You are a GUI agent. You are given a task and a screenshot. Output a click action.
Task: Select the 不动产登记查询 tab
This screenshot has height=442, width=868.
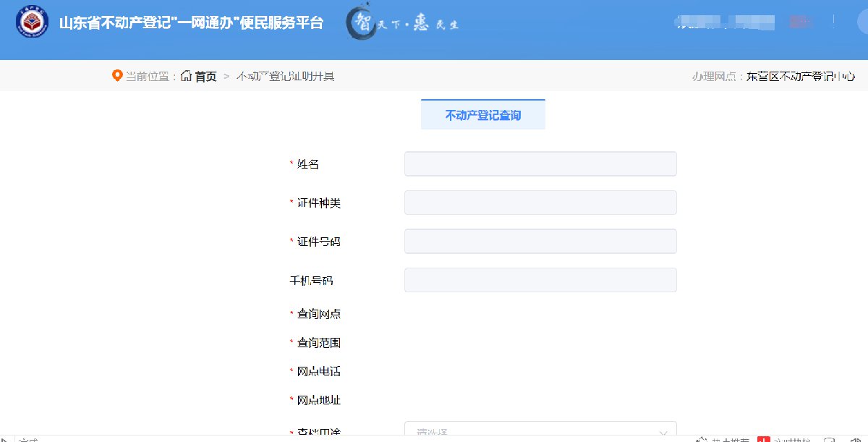coord(482,115)
